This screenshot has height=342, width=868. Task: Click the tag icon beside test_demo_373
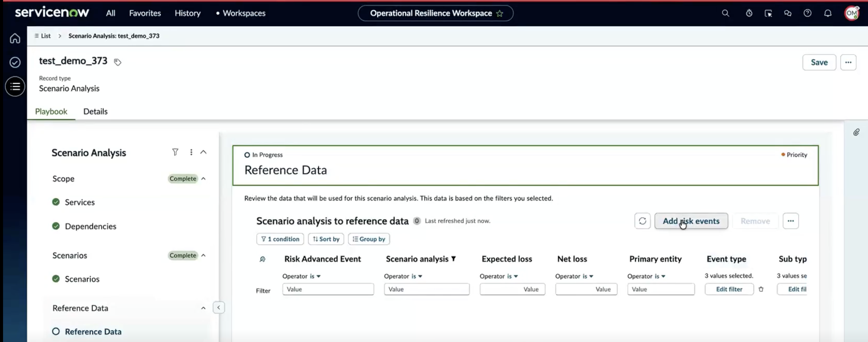(x=117, y=62)
